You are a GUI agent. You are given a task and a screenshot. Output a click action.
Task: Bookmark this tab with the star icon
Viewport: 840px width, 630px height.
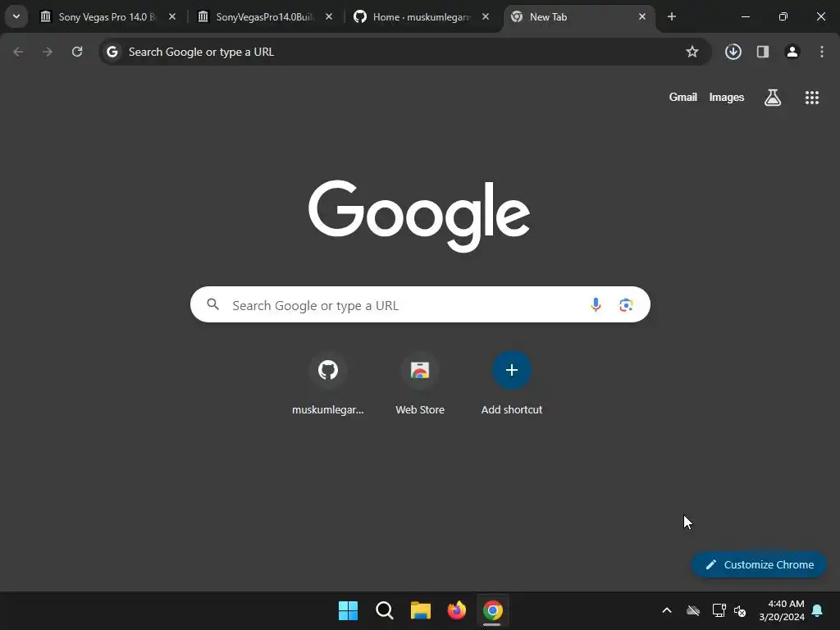point(692,52)
